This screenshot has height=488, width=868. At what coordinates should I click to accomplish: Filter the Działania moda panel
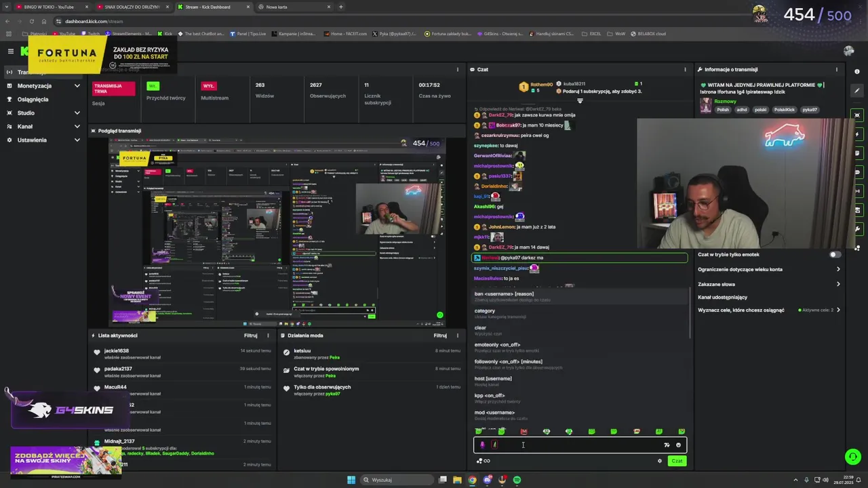(440, 335)
